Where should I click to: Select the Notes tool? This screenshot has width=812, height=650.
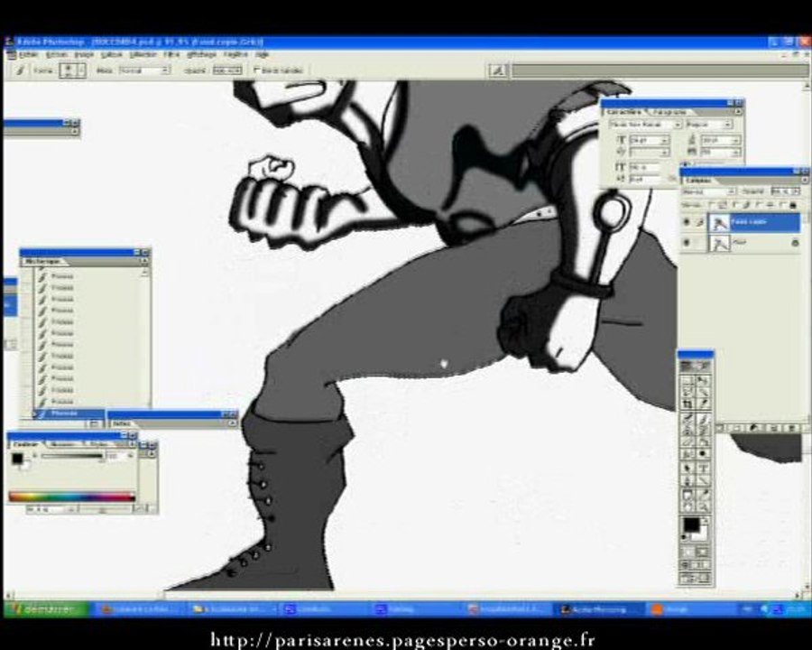[687, 494]
